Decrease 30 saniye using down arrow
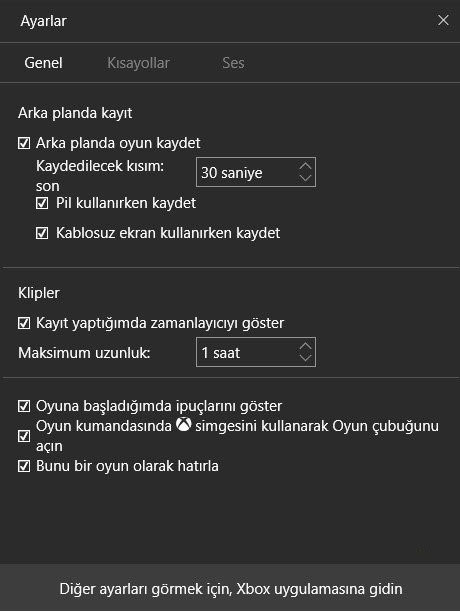The height and width of the screenshot is (612, 460). coord(305,178)
